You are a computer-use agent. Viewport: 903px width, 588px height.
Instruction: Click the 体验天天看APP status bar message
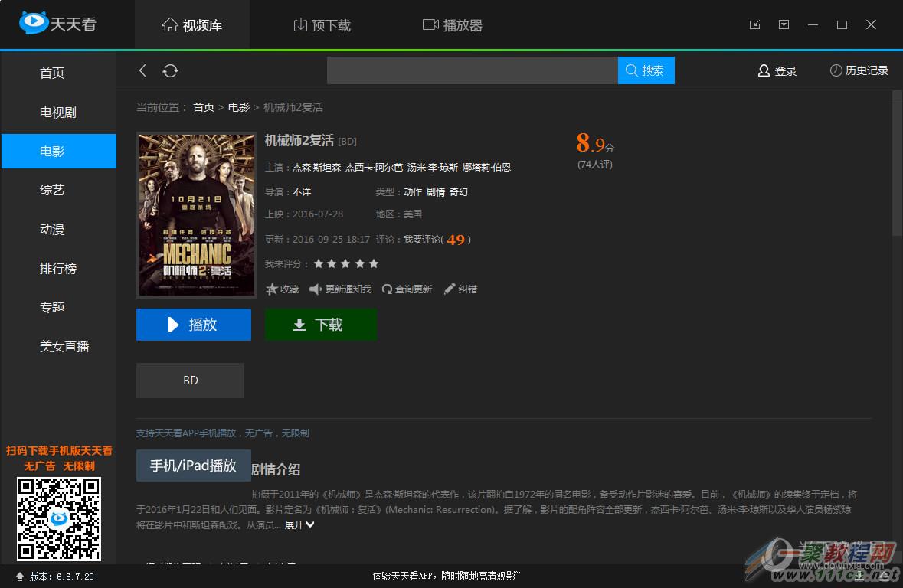coord(447,576)
